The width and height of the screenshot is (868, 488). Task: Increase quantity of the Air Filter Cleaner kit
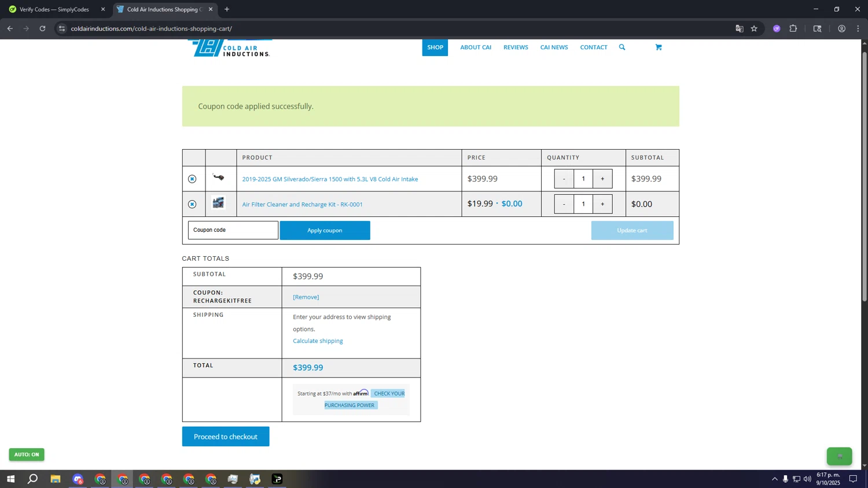602,204
